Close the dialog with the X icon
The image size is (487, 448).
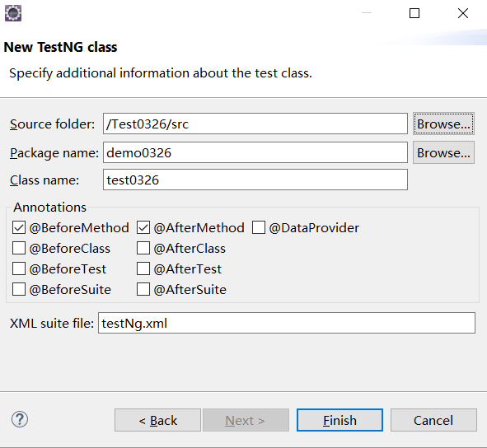pyautogui.click(x=463, y=13)
